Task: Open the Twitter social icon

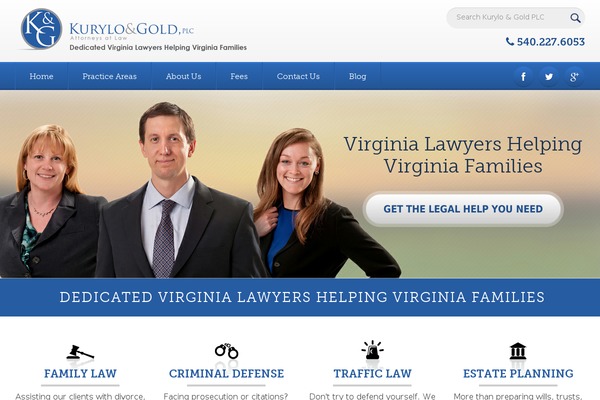Action: pyautogui.click(x=549, y=77)
